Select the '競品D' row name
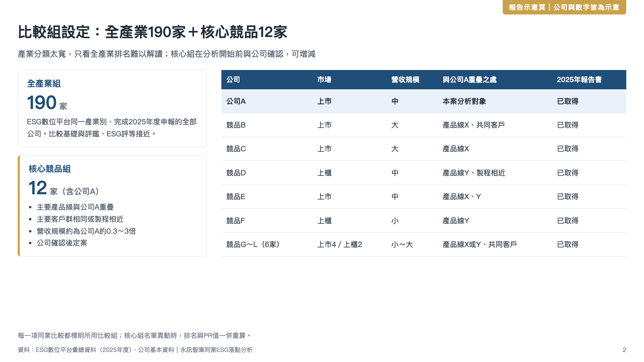 (236, 173)
